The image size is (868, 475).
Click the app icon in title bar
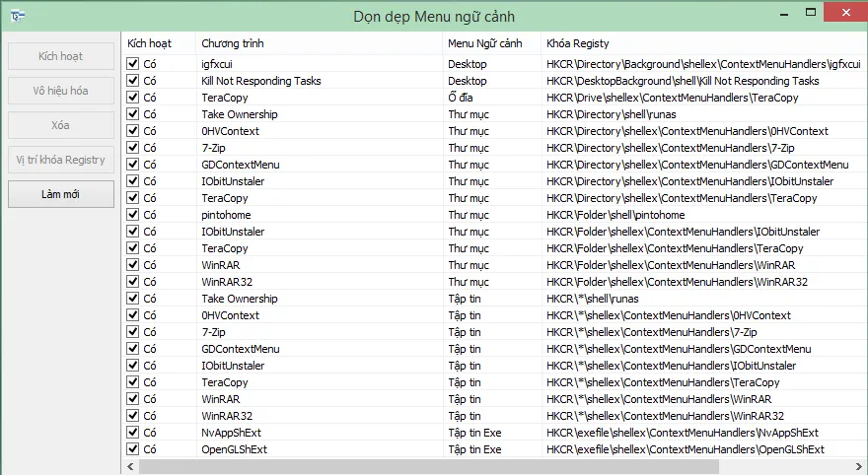[x=18, y=16]
